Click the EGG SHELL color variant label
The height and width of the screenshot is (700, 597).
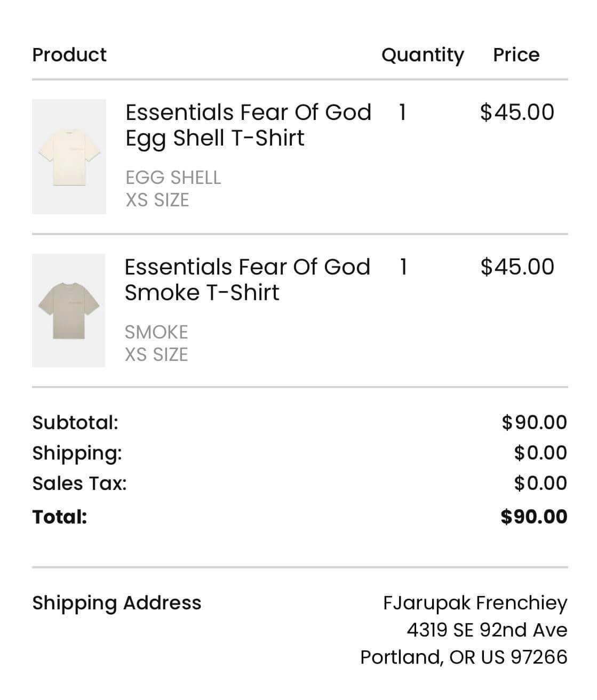click(x=173, y=178)
